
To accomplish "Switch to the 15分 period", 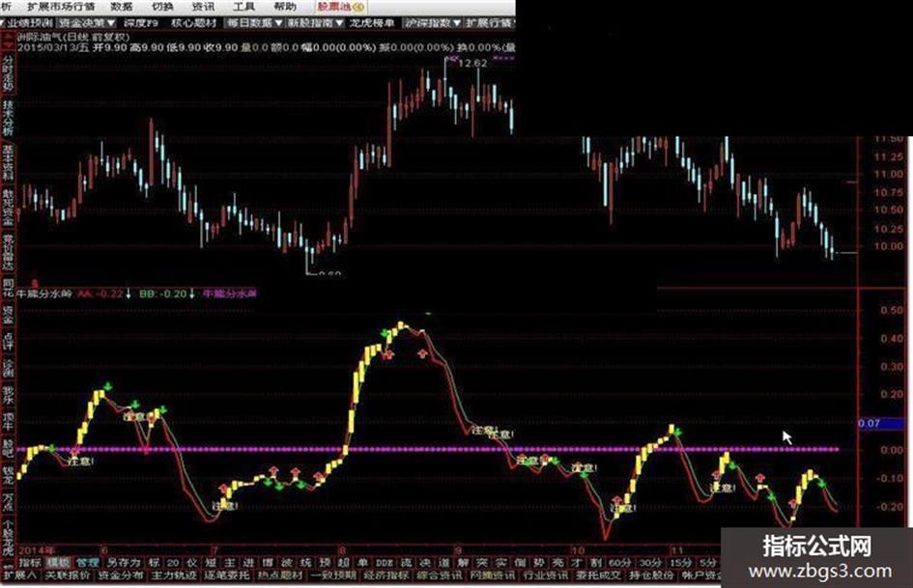I will (x=681, y=562).
